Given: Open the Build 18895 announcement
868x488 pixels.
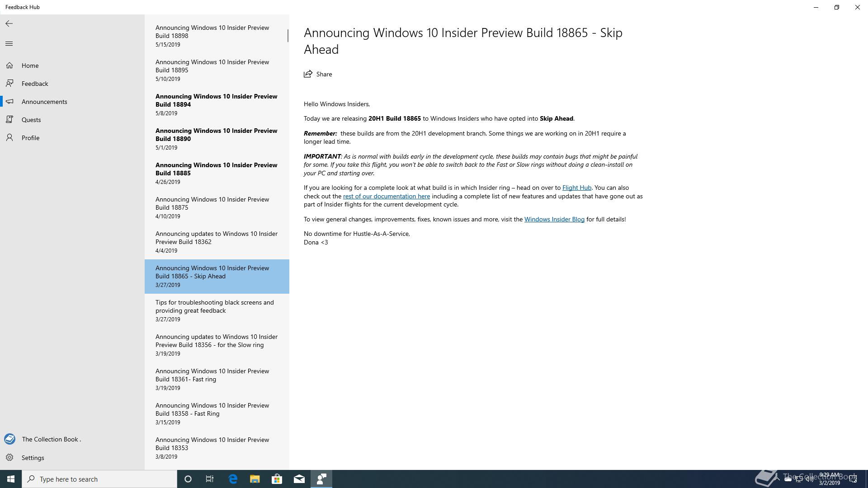Looking at the screenshot, I should (x=217, y=70).
